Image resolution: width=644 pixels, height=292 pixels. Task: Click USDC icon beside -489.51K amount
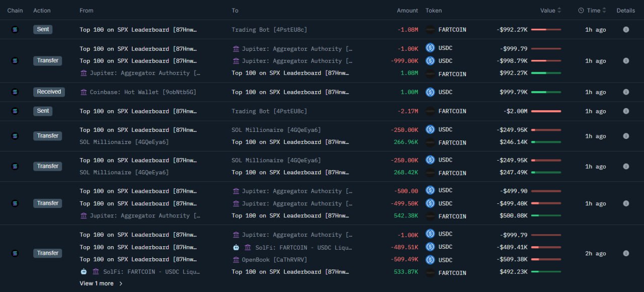pos(430,247)
